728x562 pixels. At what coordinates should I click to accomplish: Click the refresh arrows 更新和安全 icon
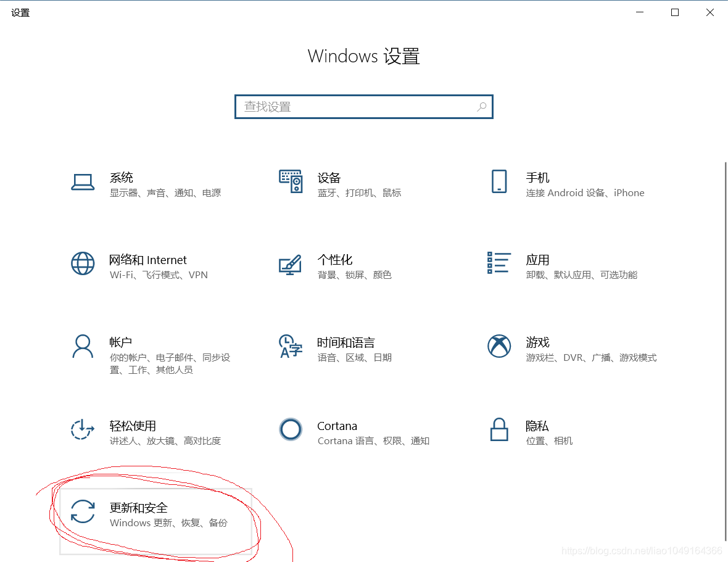click(x=83, y=511)
